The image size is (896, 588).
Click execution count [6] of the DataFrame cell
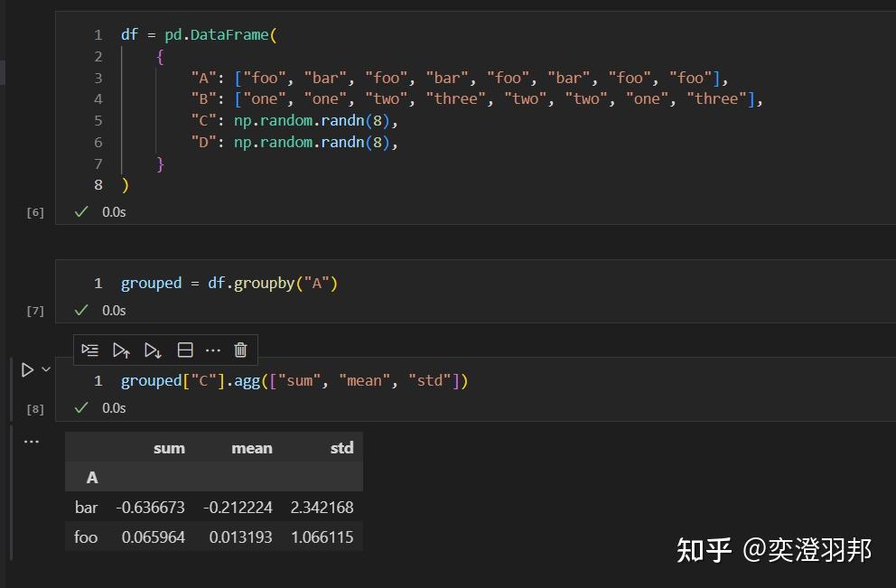point(34,211)
